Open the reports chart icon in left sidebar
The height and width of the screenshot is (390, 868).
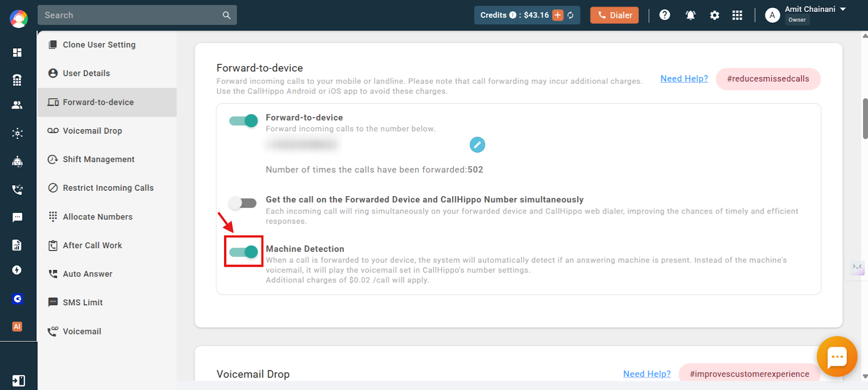click(17, 245)
